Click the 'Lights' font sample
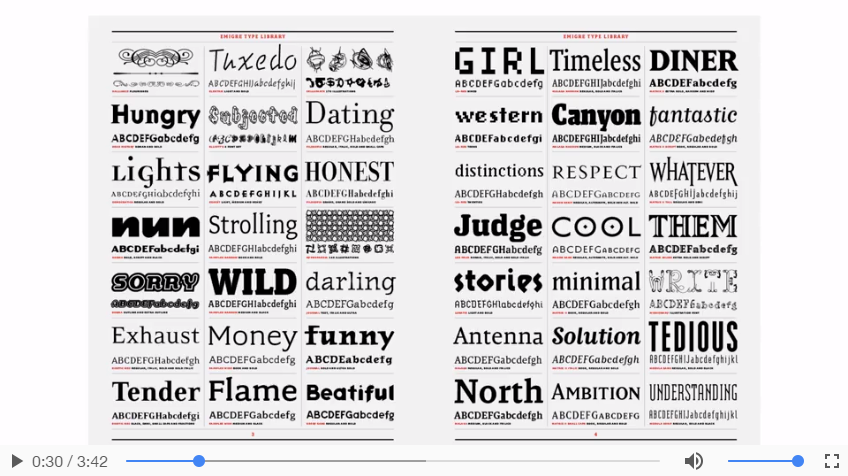 (156, 171)
